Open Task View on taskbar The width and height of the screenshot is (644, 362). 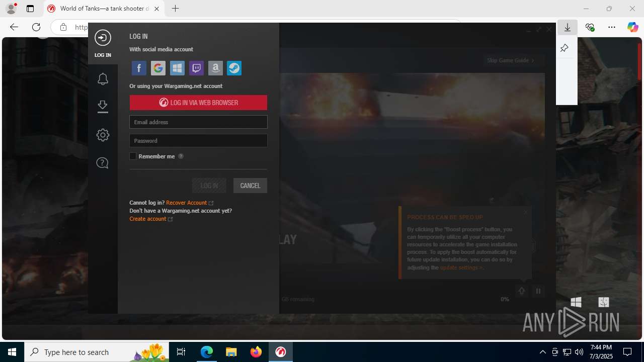click(181, 352)
